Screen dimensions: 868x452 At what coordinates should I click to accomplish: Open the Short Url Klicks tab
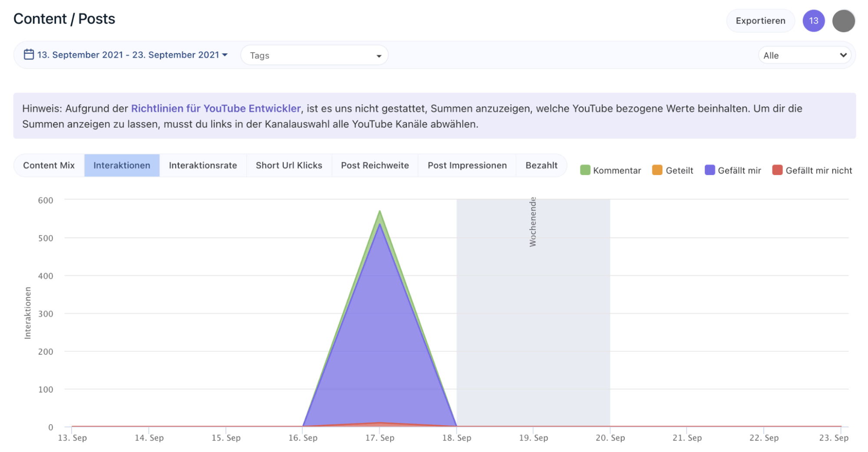click(x=289, y=165)
